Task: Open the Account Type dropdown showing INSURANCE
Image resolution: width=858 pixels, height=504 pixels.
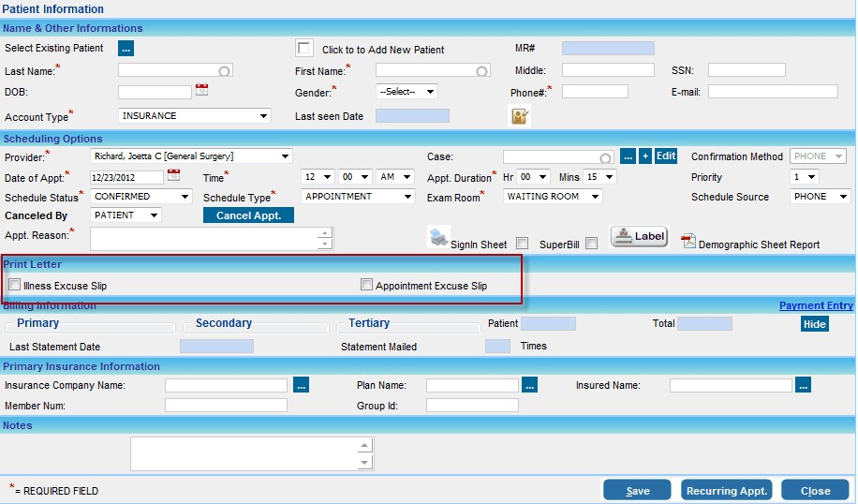Action: pos(195,116)
